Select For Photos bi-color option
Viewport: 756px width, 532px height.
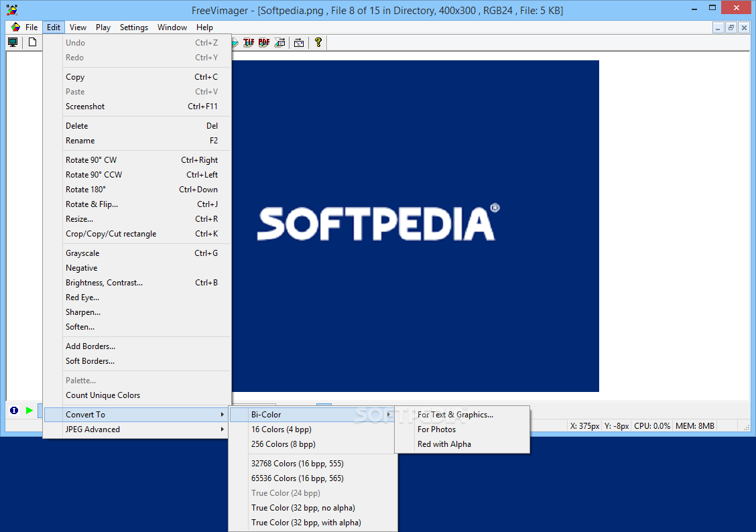[462, 429]
